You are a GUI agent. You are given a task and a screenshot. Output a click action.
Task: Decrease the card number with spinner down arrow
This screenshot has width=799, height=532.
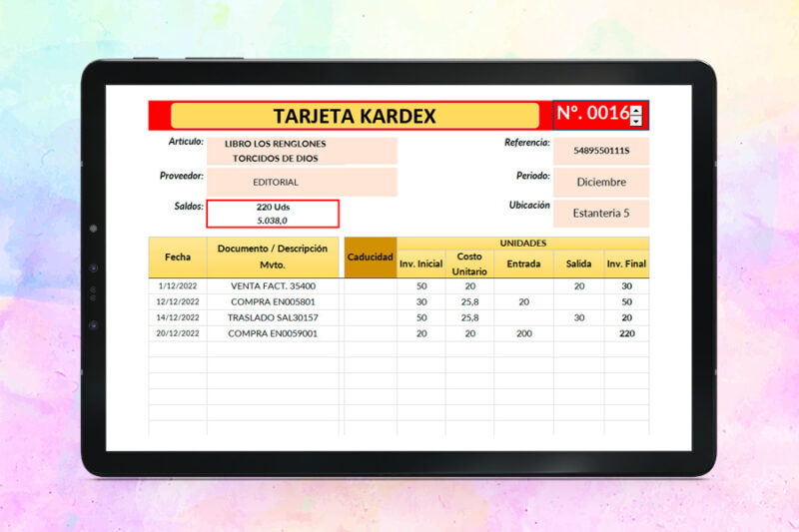tap(636, 121)
